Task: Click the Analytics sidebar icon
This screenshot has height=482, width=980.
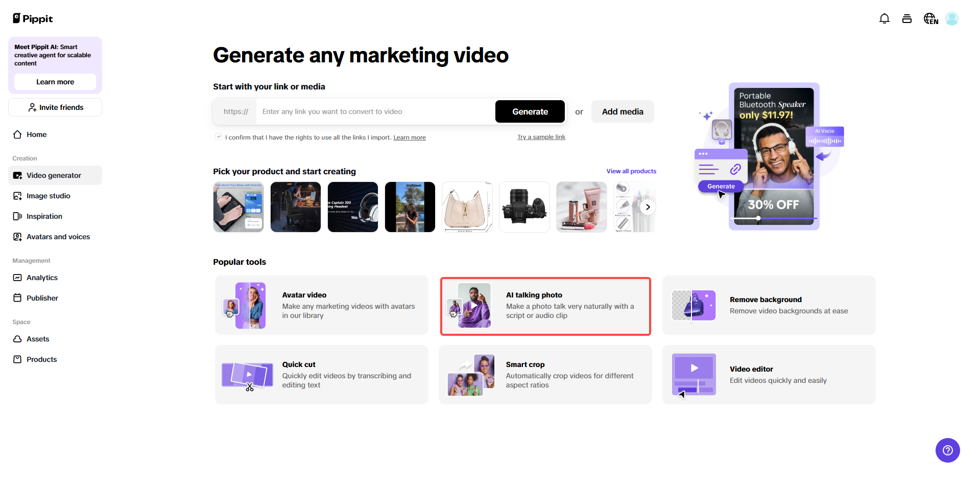Action: [x=17, y=278]
